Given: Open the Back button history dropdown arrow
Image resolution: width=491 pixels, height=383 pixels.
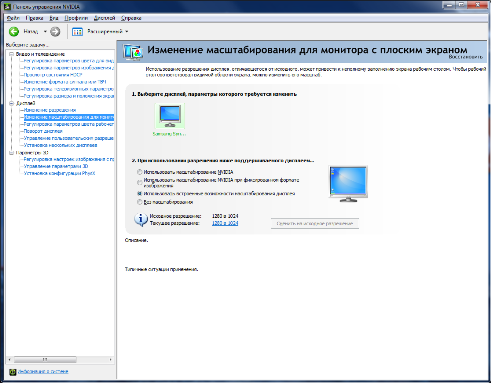Looking at the screenshot, I should [x=45, y=32].
